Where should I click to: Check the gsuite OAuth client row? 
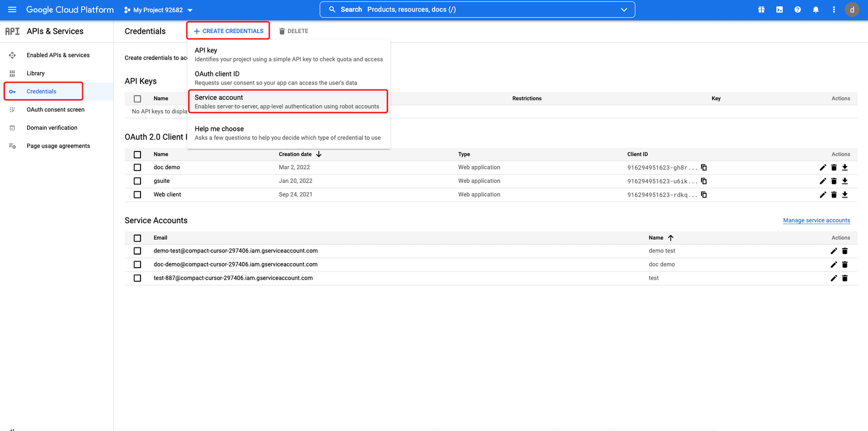click(137, 181)
